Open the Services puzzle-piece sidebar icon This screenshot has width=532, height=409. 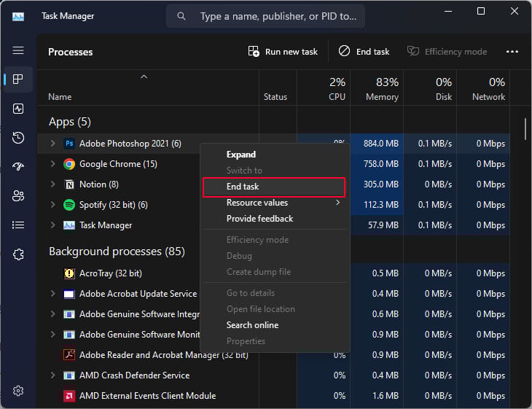coord(18,254)
